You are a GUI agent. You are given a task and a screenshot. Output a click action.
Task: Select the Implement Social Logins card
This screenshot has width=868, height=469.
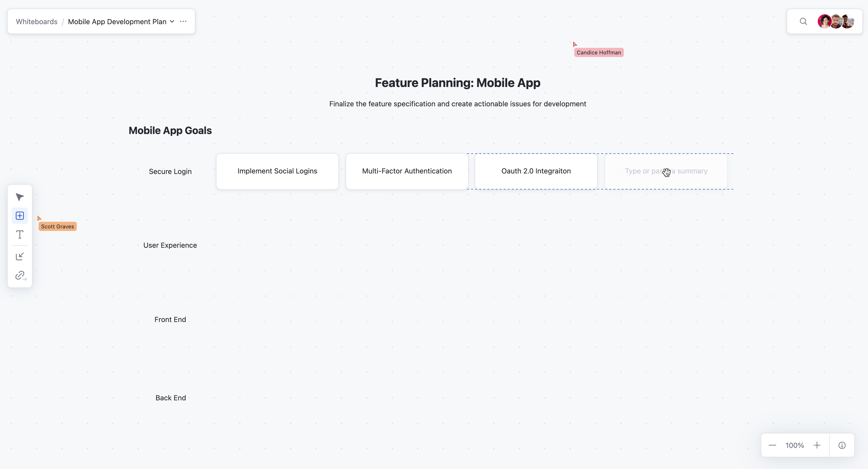(277, 171)
